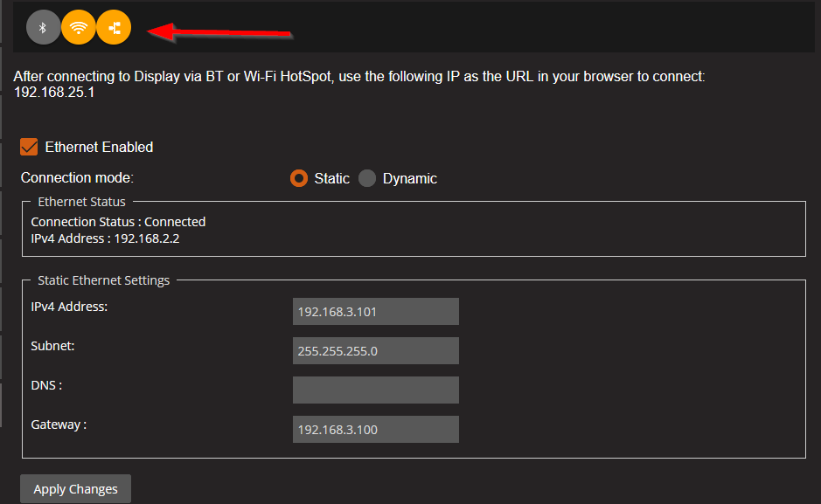Edit the Gateway address field
Viewport: 821px width, 504px height.
[375, 429]
